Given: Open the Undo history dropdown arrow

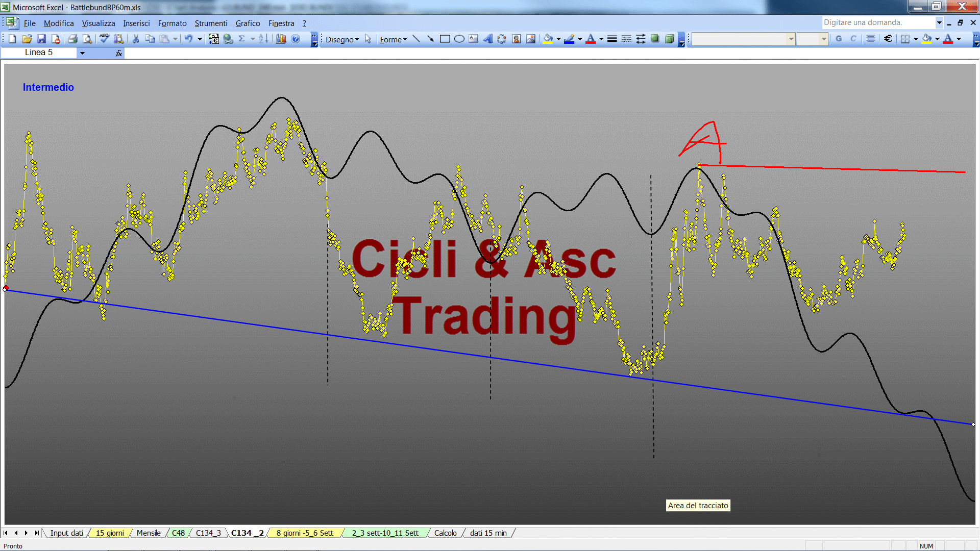Looking at the screenshot, I should pos(200,39).
